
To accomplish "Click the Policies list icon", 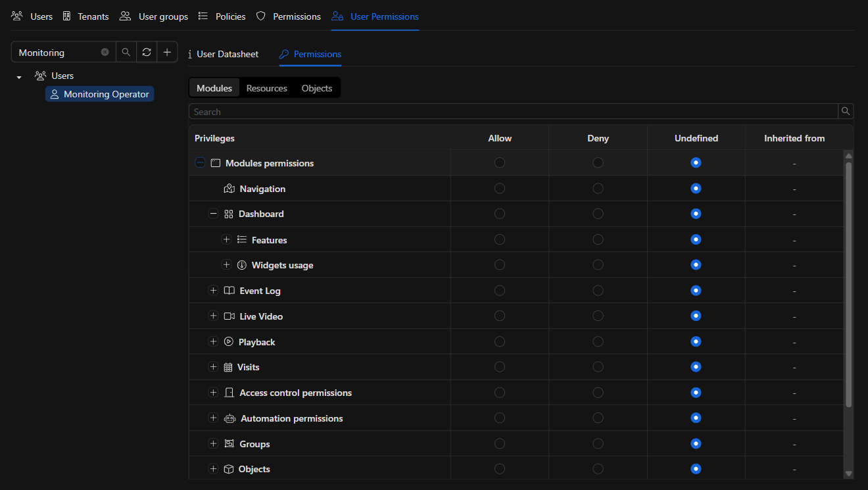I will [203, 16].
